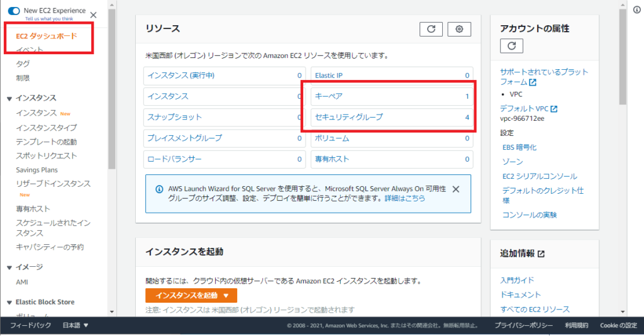Open スポットリクエスト in sidebar
Image resolution: width=644 pixels, height=336 pixels.
(x=46, y=155)
